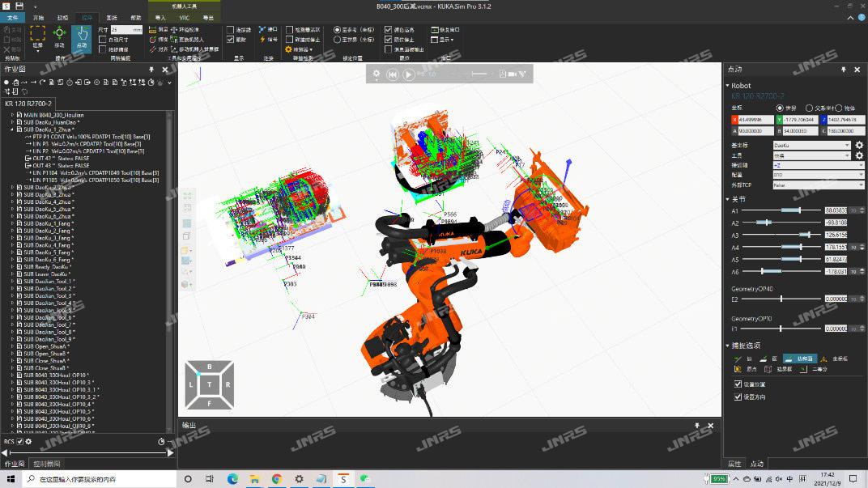
Task: Open simulation settings gear in the viewport
Action: click(x=376, y=74)
